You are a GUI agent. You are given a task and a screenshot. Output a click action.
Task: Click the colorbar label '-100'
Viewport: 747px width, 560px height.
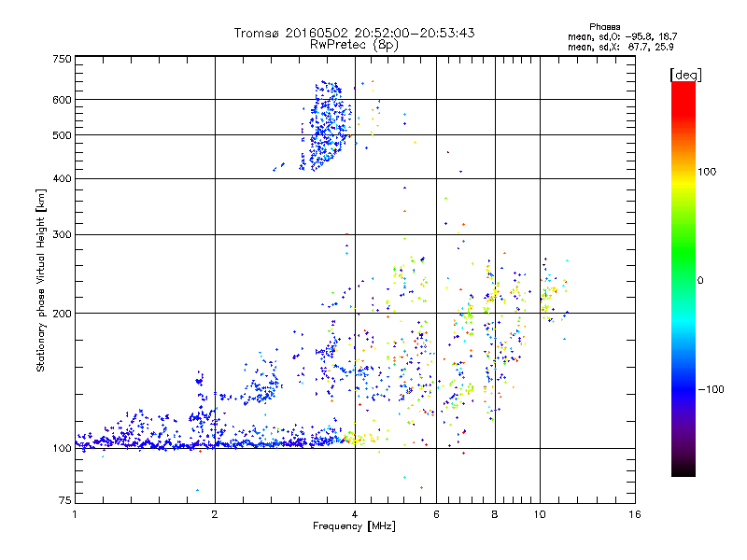(x=711, y=389)
